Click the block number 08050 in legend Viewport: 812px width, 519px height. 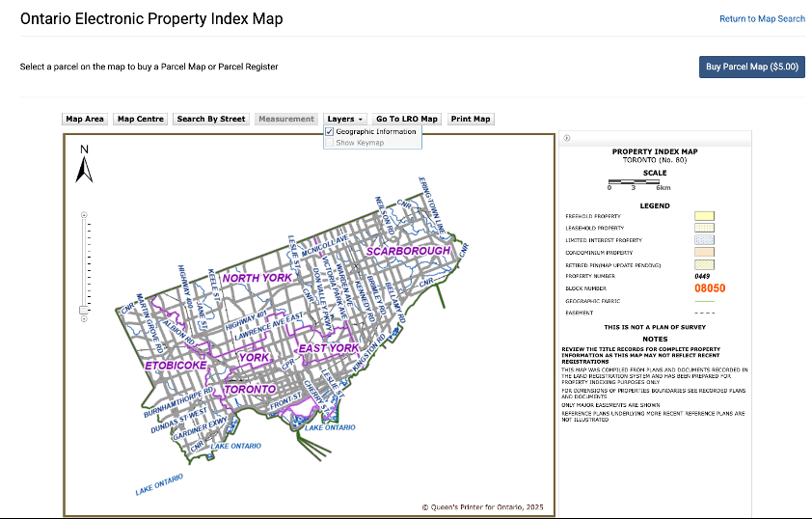[x=710, y=288]
